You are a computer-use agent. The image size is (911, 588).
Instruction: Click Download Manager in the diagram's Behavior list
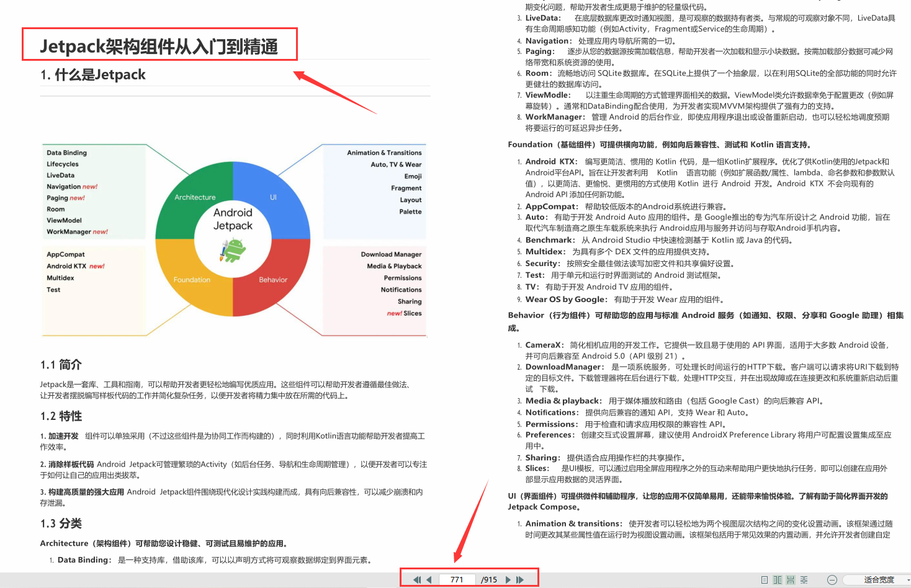[x=391, y=254]
